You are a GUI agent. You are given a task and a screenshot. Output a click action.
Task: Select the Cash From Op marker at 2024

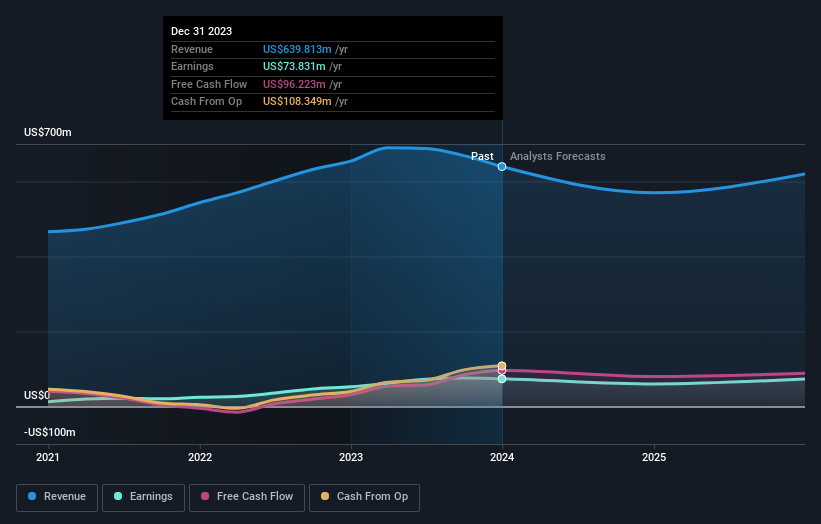tap(502, 366)
